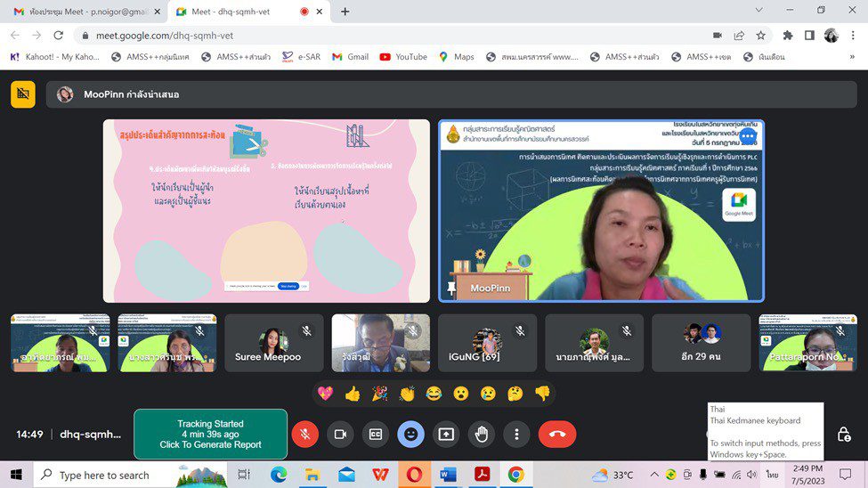
Task: Select Suree Meepoo participant tile
Action: 274,343
